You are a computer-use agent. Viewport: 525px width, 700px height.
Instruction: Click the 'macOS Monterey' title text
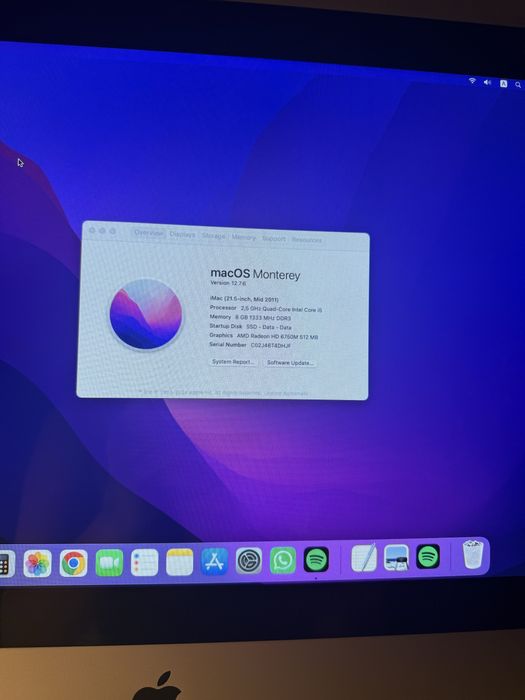tap(255, 274)
